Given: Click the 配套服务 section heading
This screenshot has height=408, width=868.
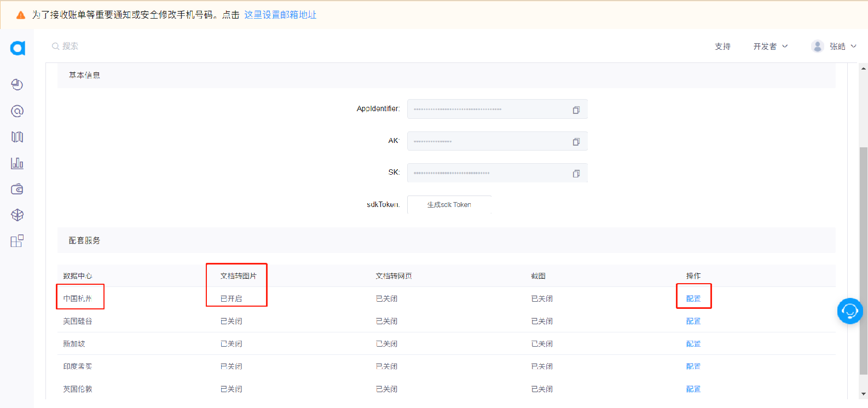Looking at the screenshot, I should [x=84, y=240].
